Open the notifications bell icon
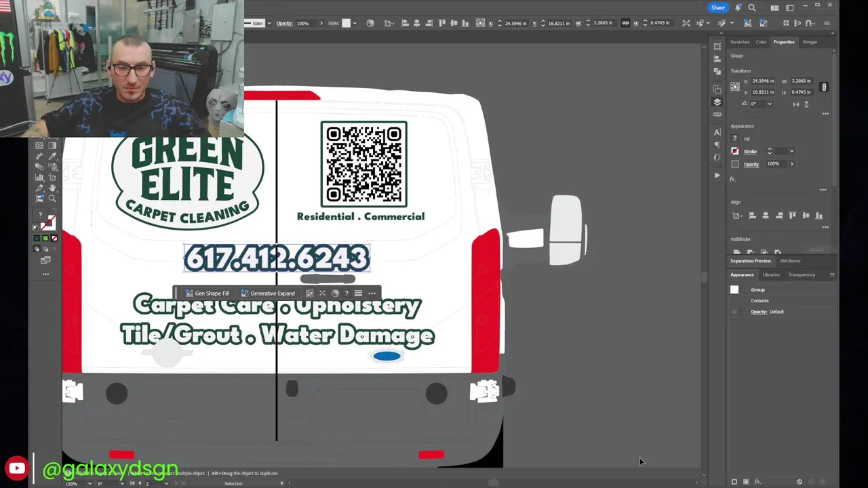This screenshot has height=488, width=868. coord(738,7)
